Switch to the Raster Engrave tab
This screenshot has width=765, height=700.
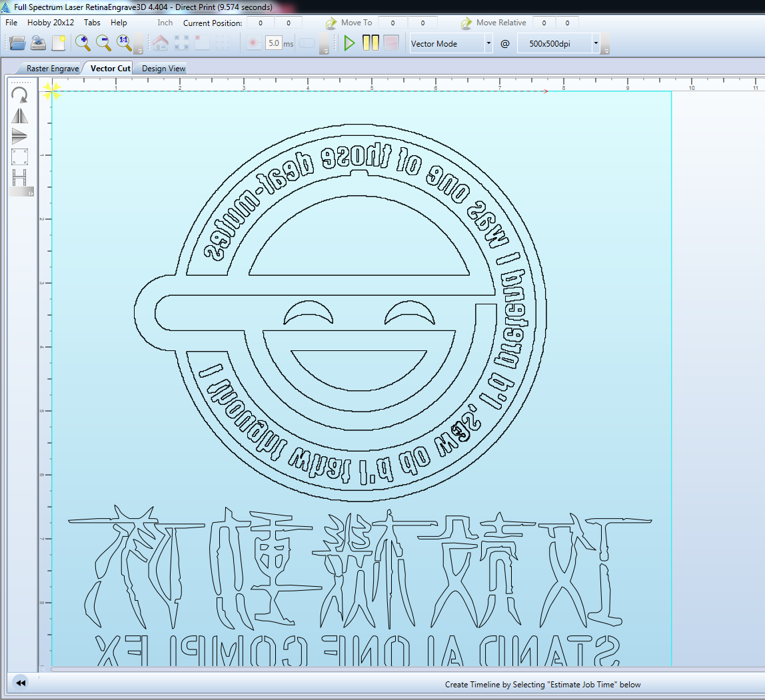point(52,69)
